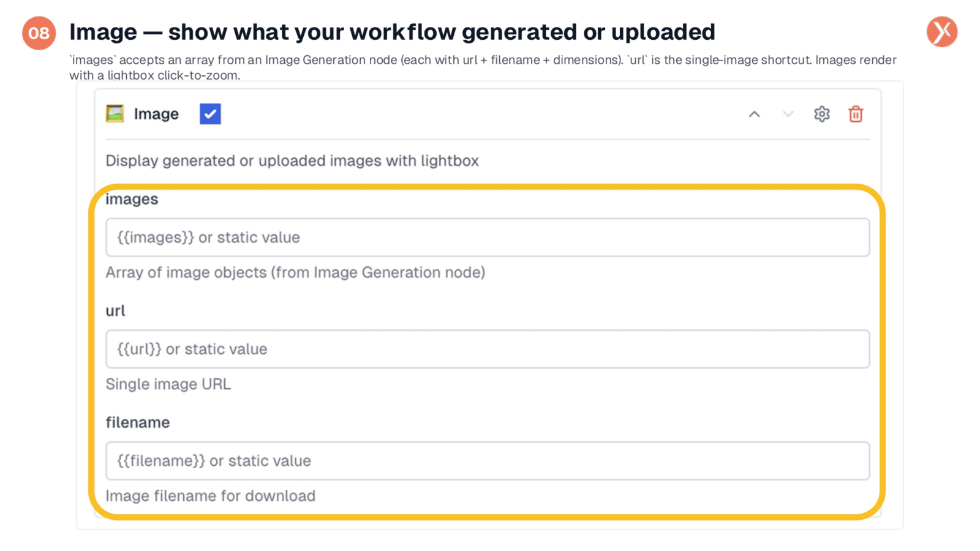Click 'Single image URL' hint text

pos(168,384)
